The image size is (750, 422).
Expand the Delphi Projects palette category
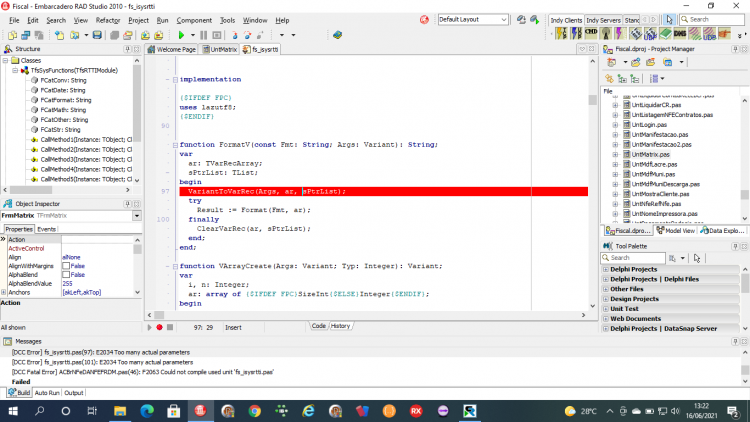point(606,269)
